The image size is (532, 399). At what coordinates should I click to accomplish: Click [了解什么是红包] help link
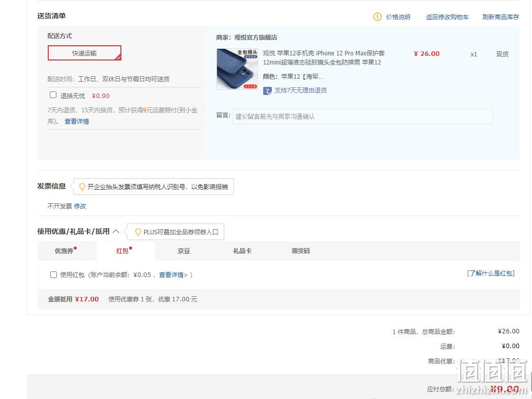491,273
